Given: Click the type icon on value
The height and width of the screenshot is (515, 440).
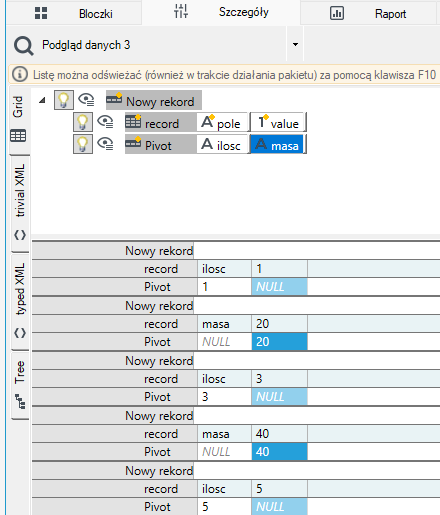Looking at the screenshot, I should coord(263,121).
